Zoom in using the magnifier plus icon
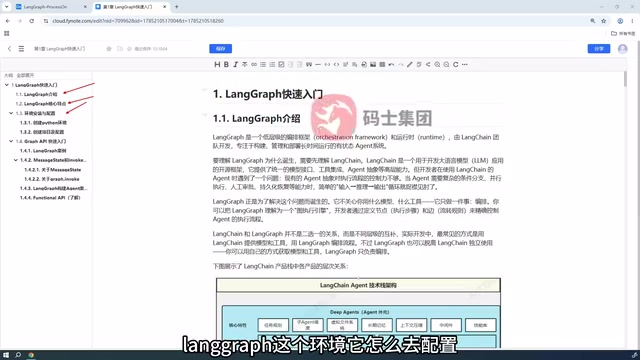 [437, 64]
